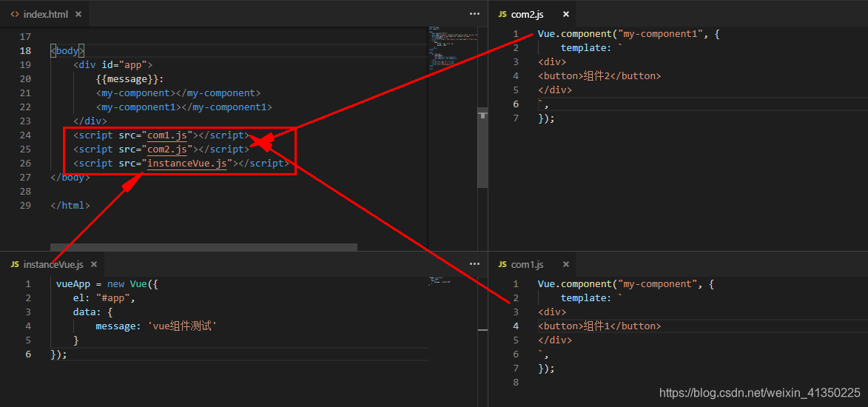Viewport: 868px width, 407px height.
Task: Close the com2.js tab
Action: click(565, 14)
